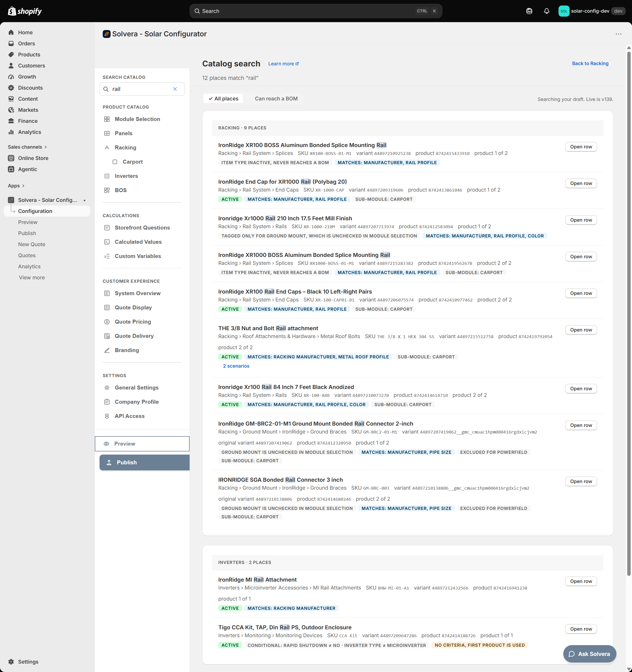Click the Home icon in Shopify sidebar

point(11,32)
